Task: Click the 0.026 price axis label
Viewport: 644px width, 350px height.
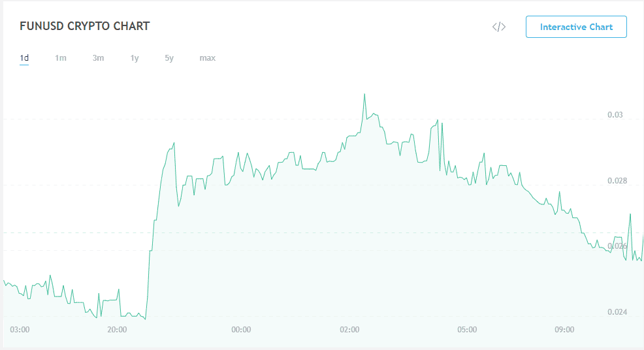Action: click(617, 246)
